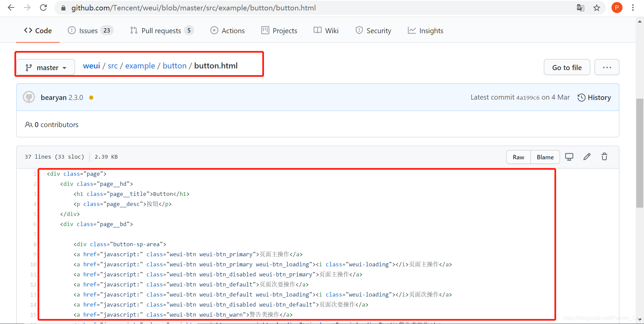The width and height of the screenshot is (644, 324).
Task: Open the Issues tab
Action: [91, 31]
